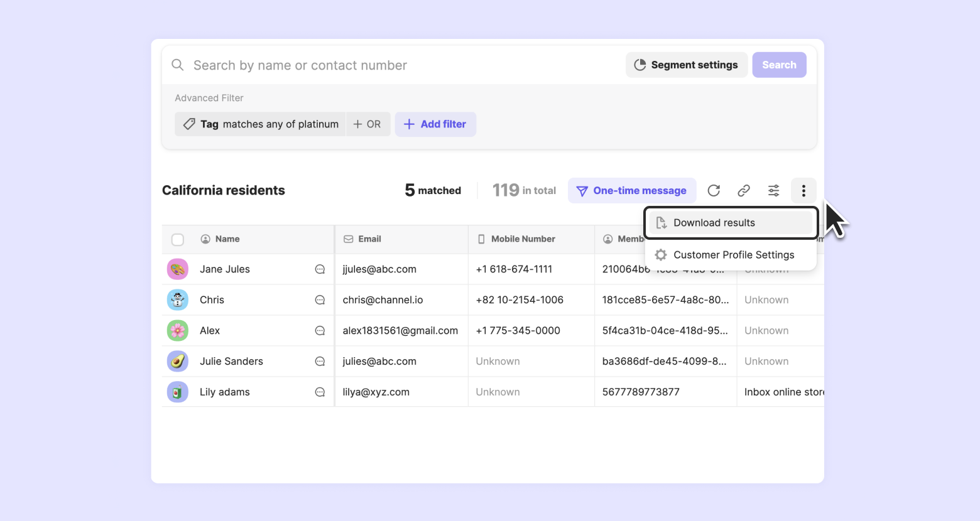This screenshot has height=521, width=980.
Task: Open chat with Julie Sanders
Action: pos(320,362)
